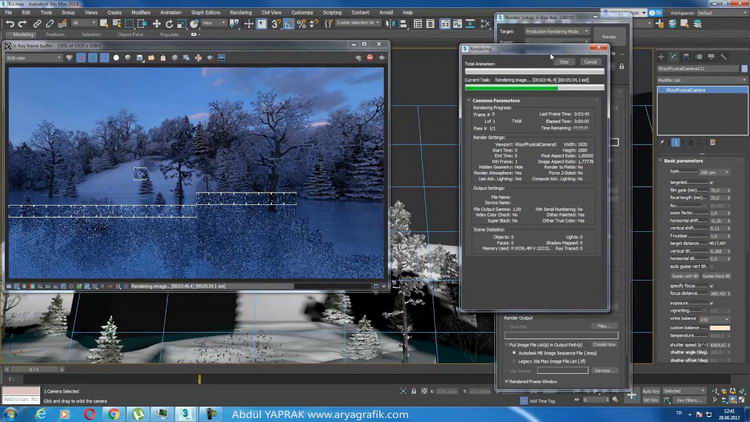Enable Put Image File List(s) checkbox
Screen dimensions: 750x422
pyautogui.click(x=505, y=344)
